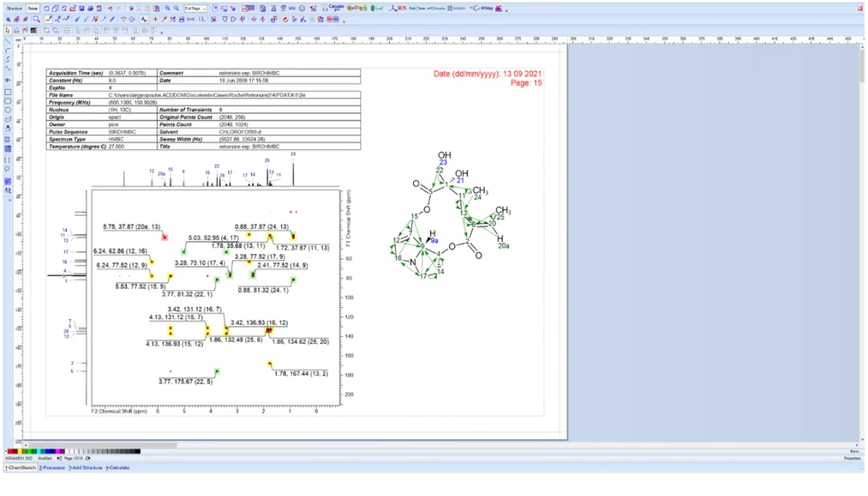Expand the third toolbar row overflow arrow
868x496 pixels.
[162, 32]
